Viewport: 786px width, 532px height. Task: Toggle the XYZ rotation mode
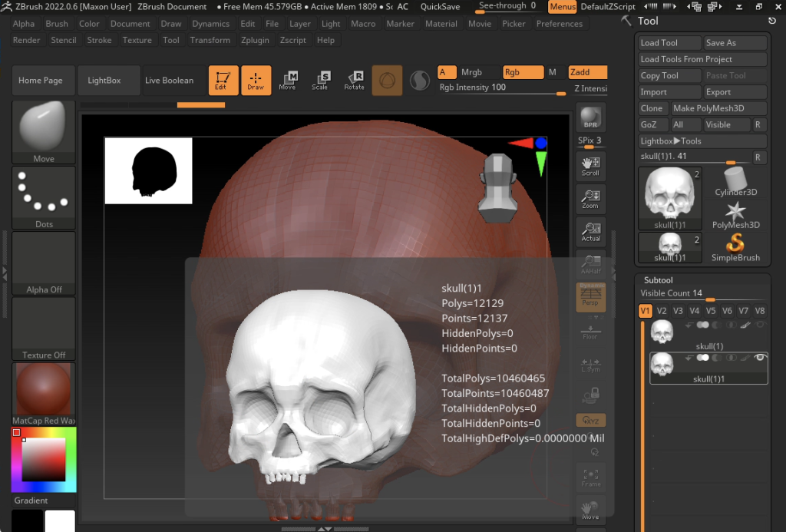[x=590, y=420]
